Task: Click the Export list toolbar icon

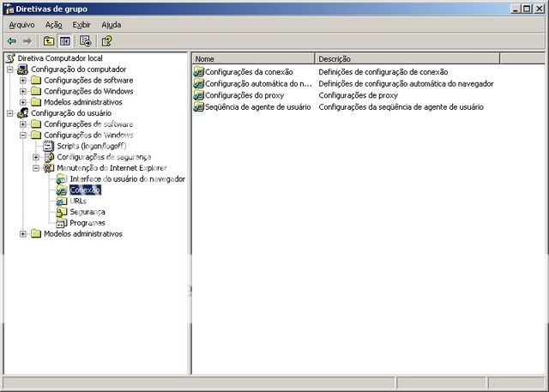Action: 86,41
